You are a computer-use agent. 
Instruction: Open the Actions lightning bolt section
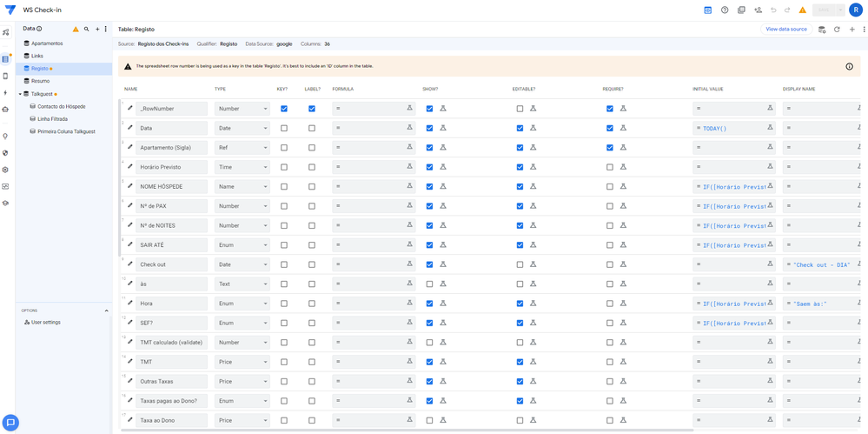(5, 92)
